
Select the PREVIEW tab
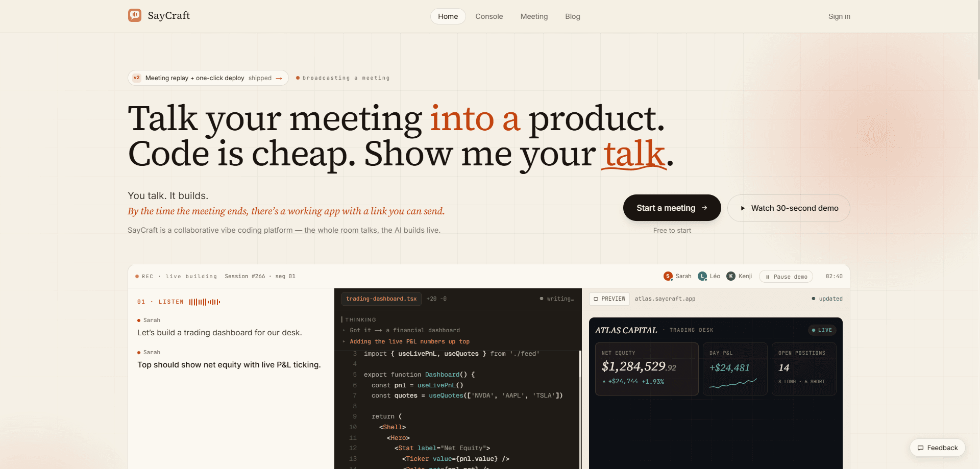609,299
